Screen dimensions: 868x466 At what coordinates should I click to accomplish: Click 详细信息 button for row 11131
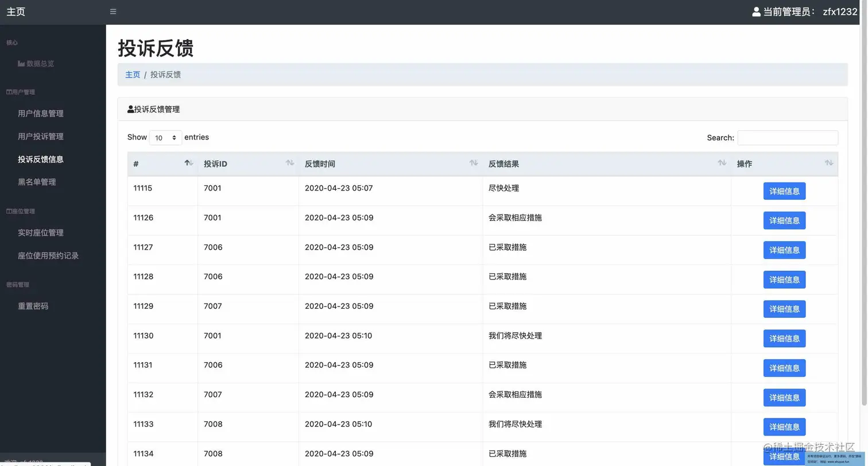pyautogui.click(x=784, y=368)
